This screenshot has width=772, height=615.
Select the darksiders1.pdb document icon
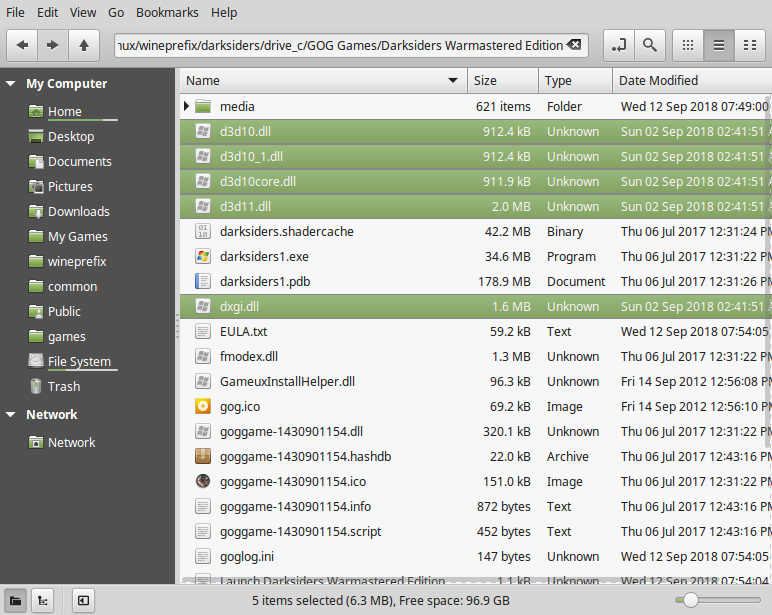tap(203, 282)
